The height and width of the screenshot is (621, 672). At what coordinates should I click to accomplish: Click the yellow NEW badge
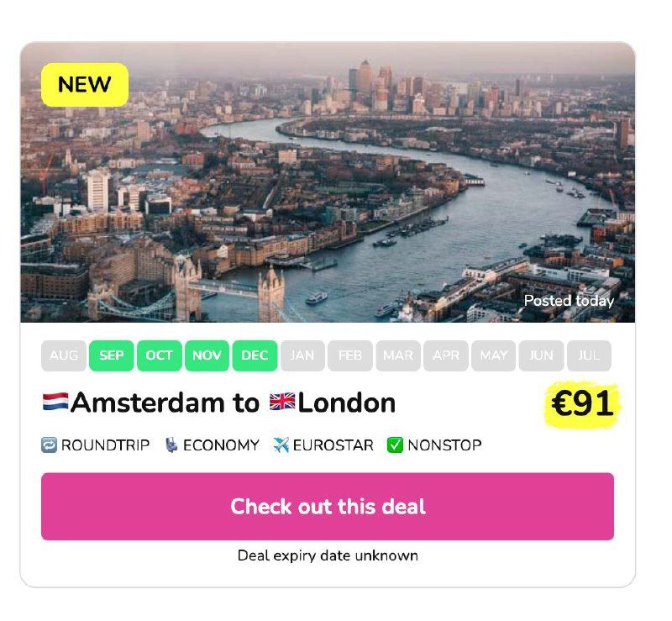coord(85,85)
